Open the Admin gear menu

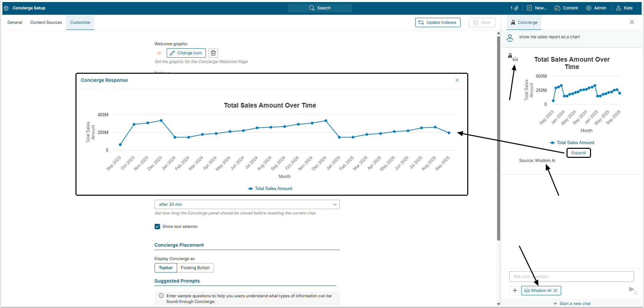coord(596,8)
